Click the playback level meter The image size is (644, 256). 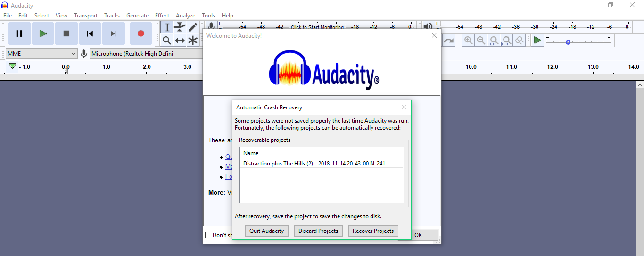535,27
